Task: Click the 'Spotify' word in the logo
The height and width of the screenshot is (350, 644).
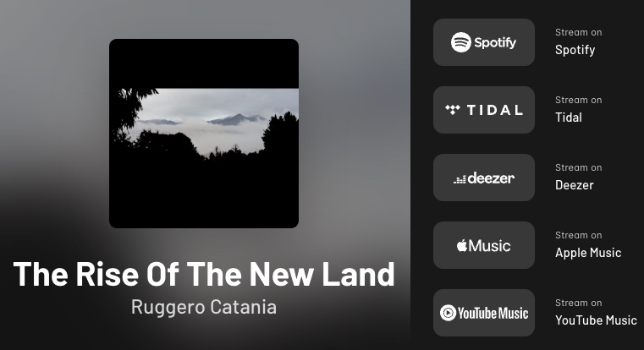Action: click(x=495, y=42)
